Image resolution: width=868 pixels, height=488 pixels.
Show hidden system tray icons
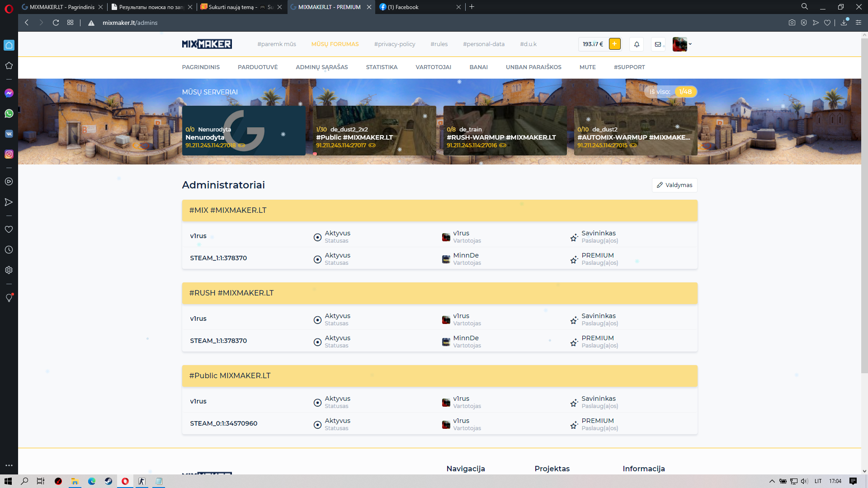(x=772, y=481)
